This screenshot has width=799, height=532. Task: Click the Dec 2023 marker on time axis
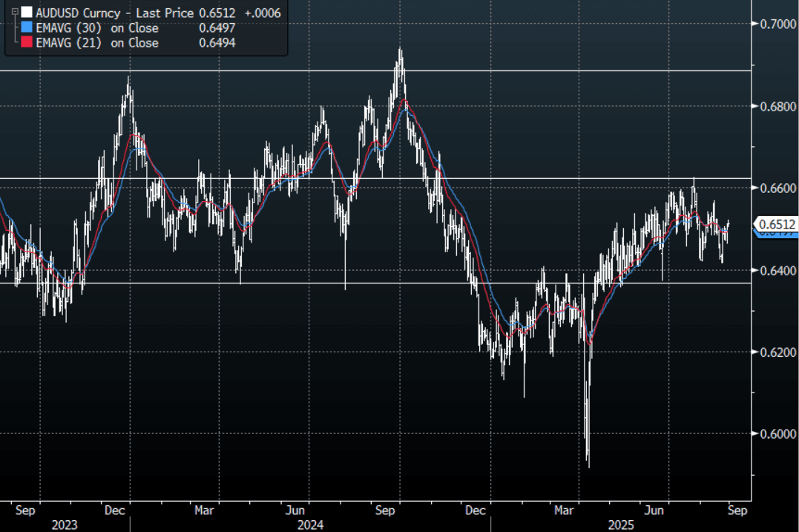[x=114, y=510]
